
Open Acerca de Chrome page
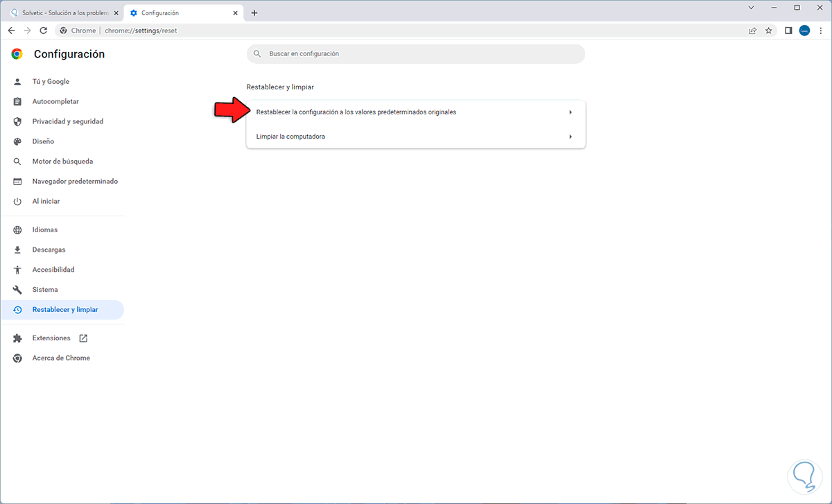[x=62, y=358]
